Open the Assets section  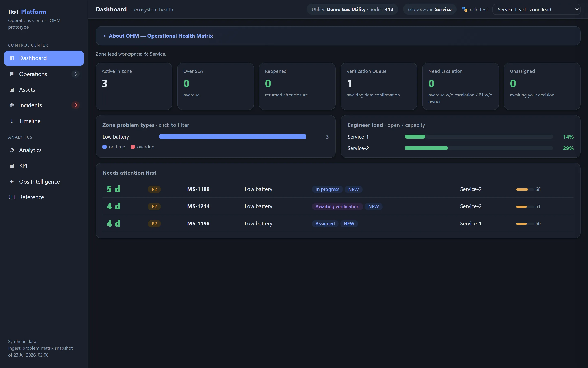click(44, 90)
